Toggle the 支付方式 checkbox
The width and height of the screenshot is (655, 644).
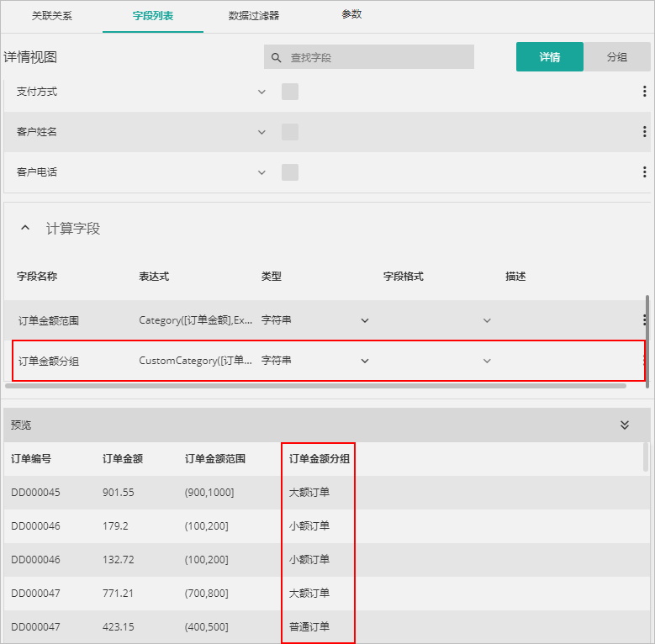tap(290, 92)
